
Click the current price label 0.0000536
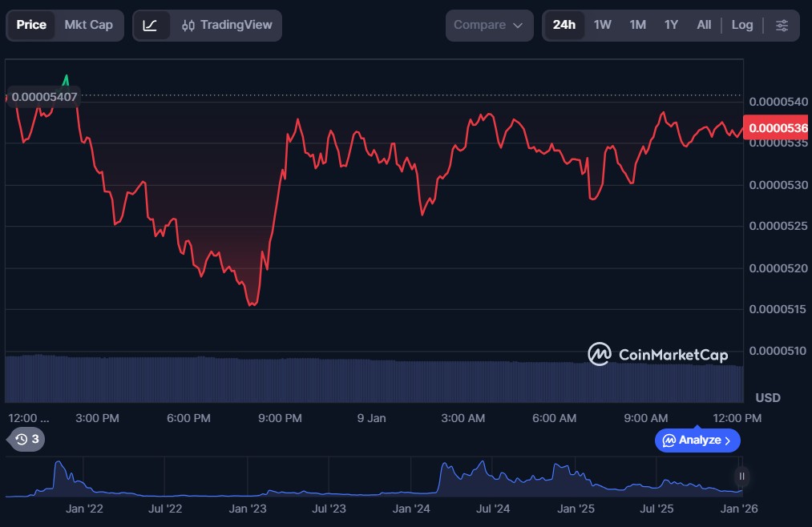tap(777, 127)
